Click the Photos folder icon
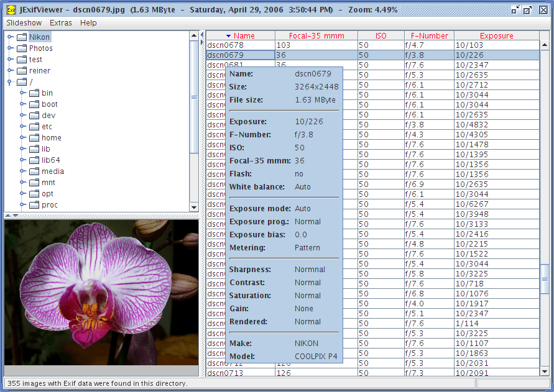 pyautogui.click(x=21, y=48)
